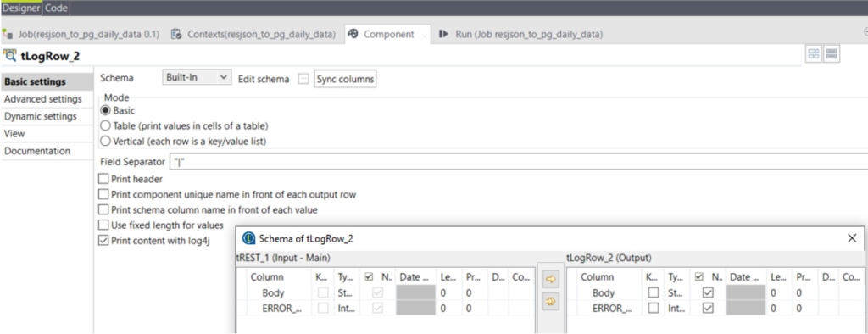This screenshot has height=334, width=868.
Task: Toggle the Key checkbox for the output Body column
Action: click(x=654, y=292)
